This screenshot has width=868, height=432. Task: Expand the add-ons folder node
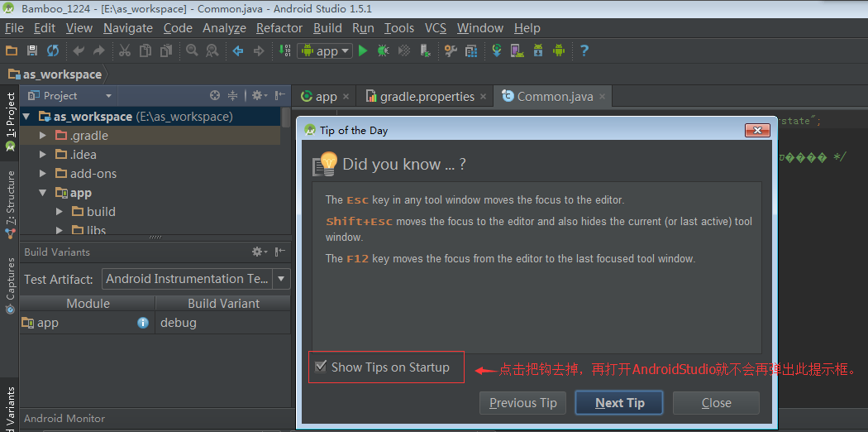[43, 173]
